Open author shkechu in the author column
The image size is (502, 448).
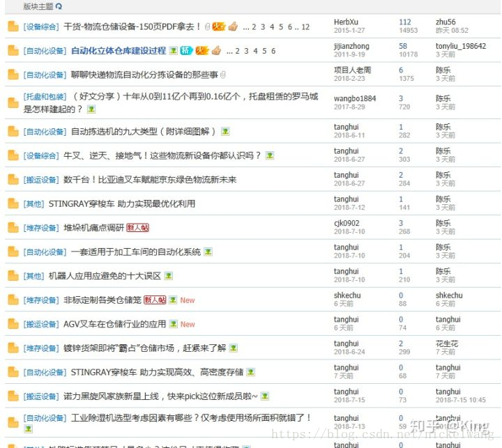coord(347,295)
